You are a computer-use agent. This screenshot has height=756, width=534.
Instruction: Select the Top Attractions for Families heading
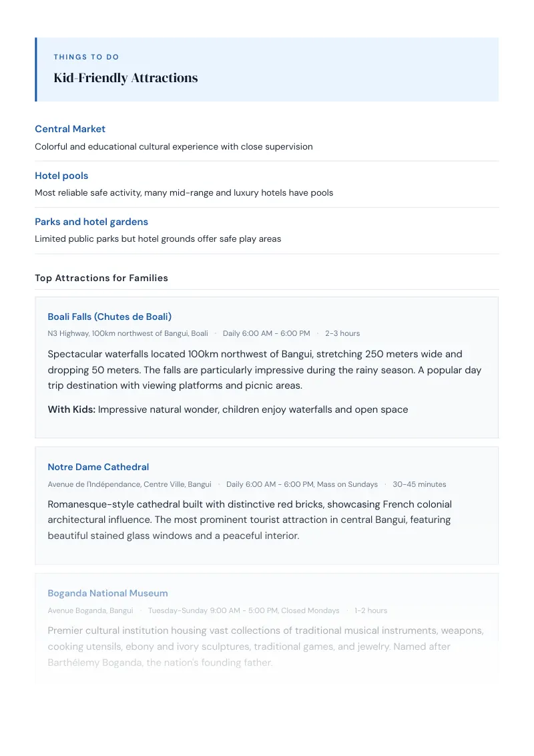pyautogui.click(x=101, y=278)
